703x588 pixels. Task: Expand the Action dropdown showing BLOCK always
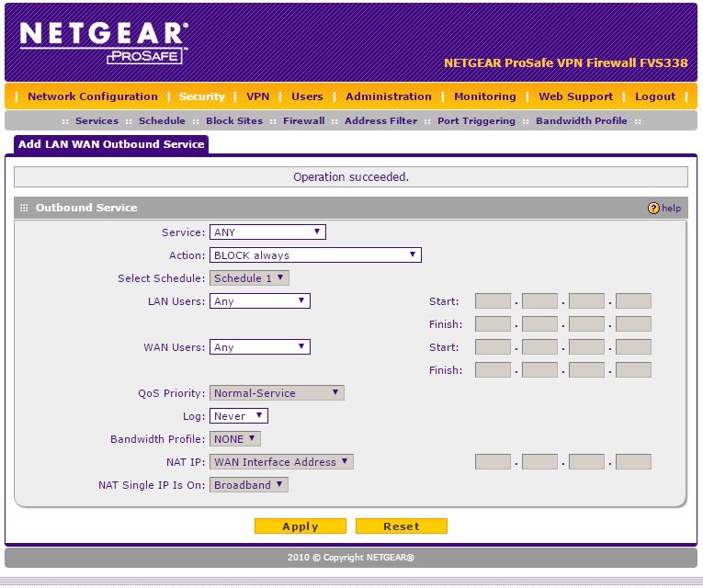(x=315, y=255)
